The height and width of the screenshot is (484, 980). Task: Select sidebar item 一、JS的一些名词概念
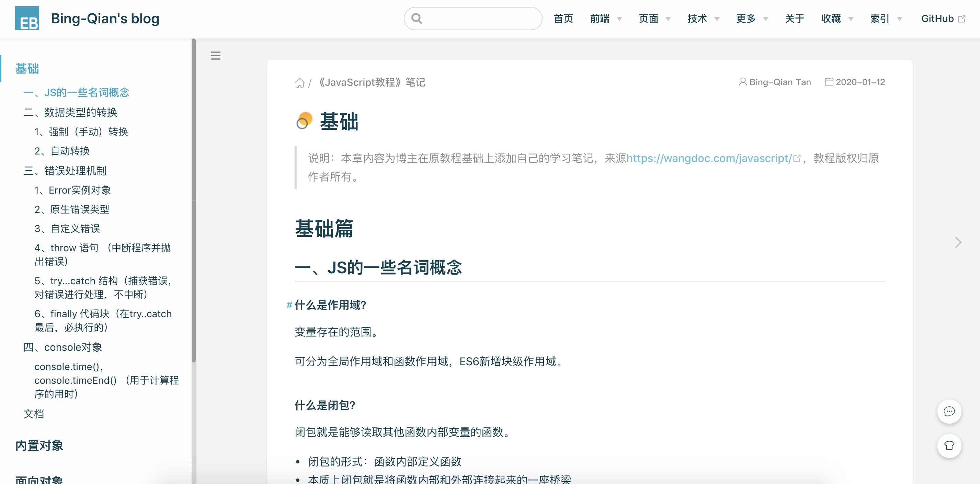pos(76,92)
